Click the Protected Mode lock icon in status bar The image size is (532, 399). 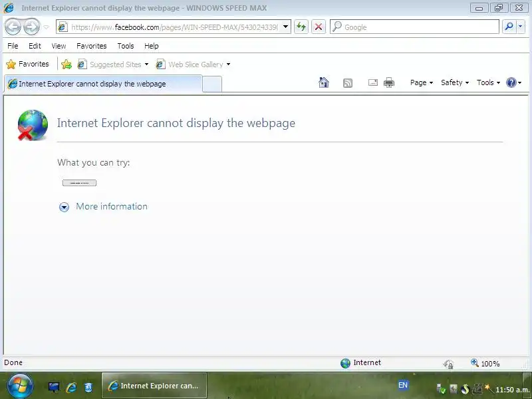coord(448,364)
